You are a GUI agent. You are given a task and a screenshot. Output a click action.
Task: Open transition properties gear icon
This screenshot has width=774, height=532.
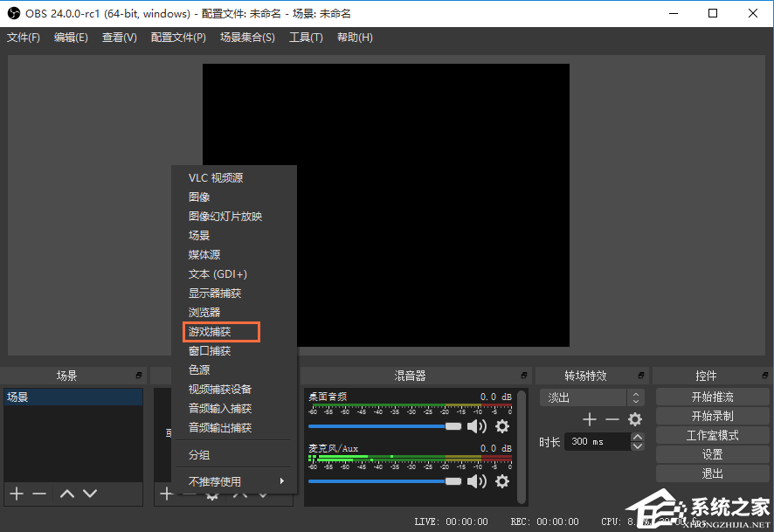[x=635, y=419]
